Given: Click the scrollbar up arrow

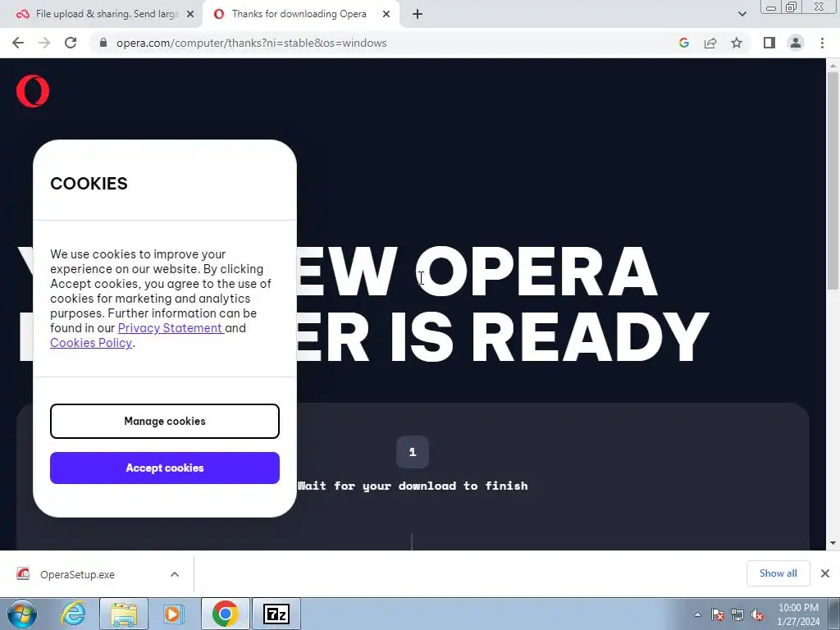Looking at the screenshot, I should click(833, 65).
